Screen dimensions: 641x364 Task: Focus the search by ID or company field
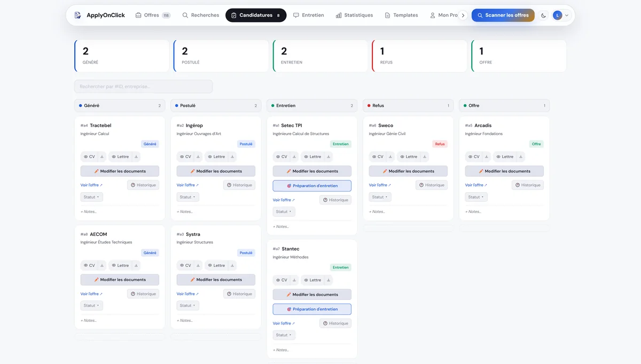point(144,86)
